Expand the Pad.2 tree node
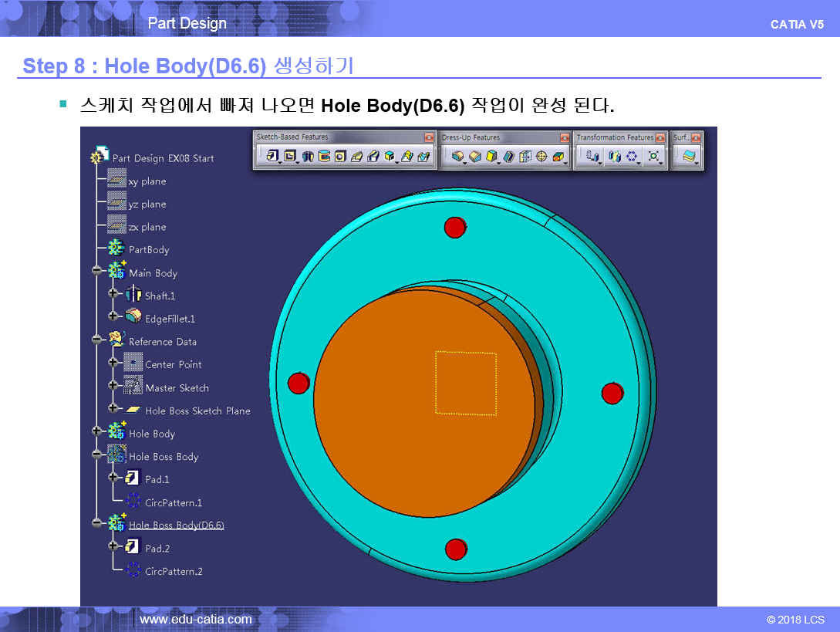The width and height of the screenshot is (840, 632). pyautogui.click(x=113, y=547)
